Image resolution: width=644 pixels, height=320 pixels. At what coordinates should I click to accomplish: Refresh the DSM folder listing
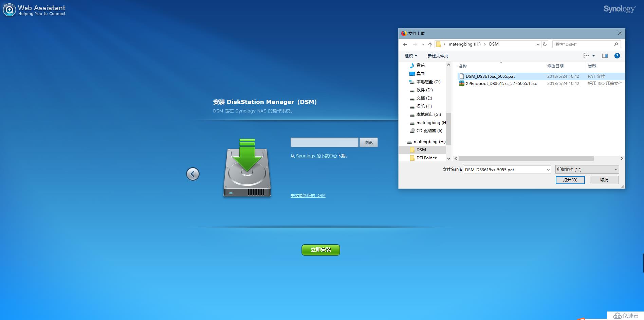(x=545, y=44)
